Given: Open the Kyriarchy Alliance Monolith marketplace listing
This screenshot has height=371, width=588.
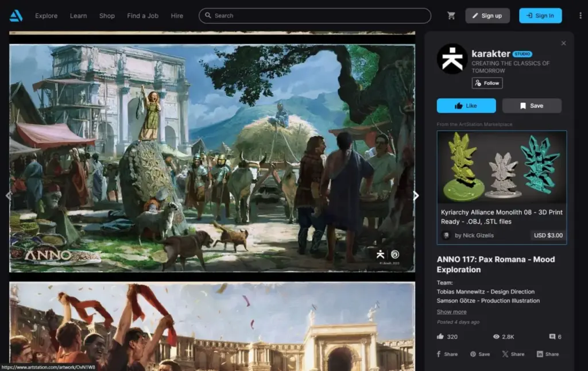Looking at the screenshot, I should point(501,167).
